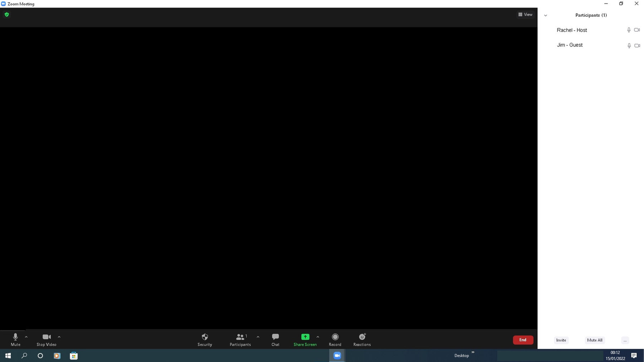Toggle microphone icon for Rachel - Host
This screenshot has height=362, width=644.
pos(629,30)
